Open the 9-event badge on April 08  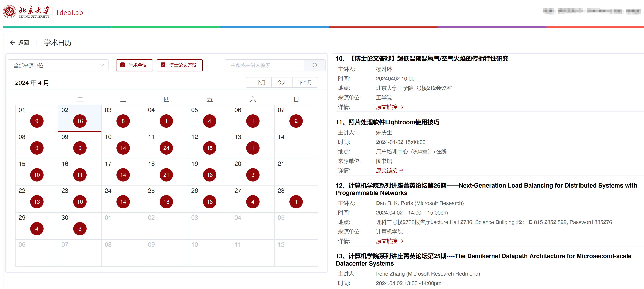tap(37, 148)
